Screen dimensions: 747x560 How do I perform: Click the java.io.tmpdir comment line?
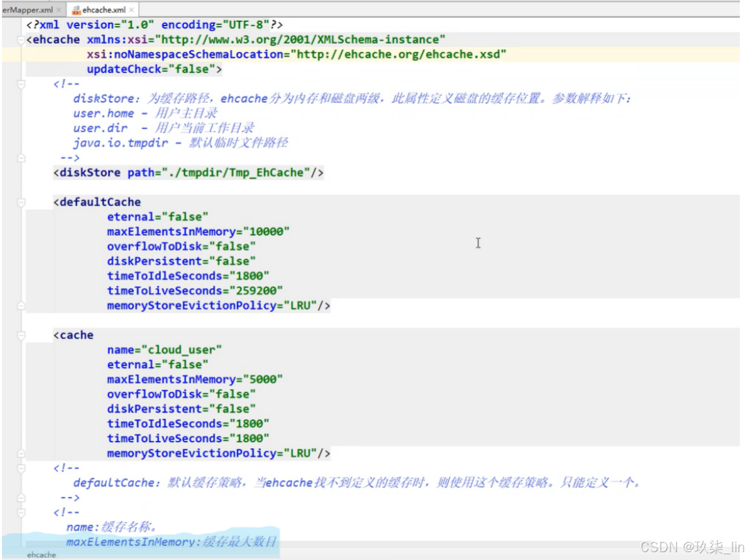(180, 143)
